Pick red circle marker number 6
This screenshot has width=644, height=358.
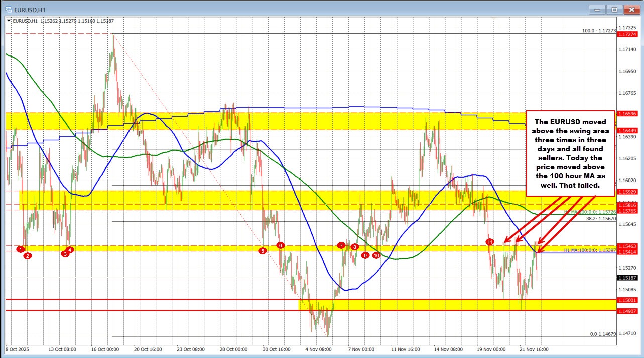pyautogui.click(x=281, y=245)
